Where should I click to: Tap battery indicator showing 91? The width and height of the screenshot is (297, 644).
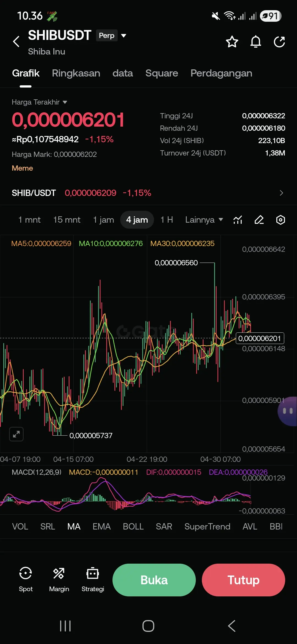(x=271, y=16)
